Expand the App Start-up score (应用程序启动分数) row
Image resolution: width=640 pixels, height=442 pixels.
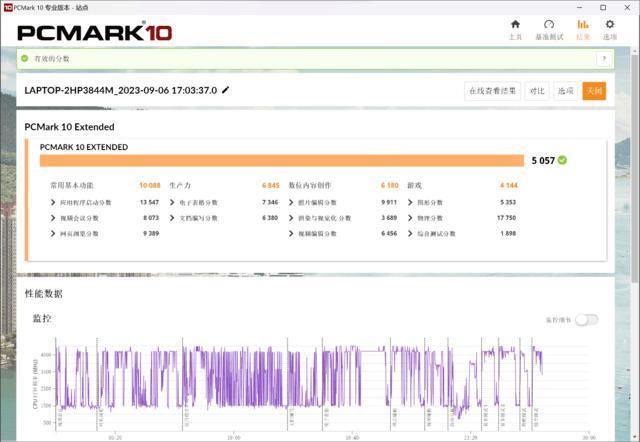(x=53, y=202)
